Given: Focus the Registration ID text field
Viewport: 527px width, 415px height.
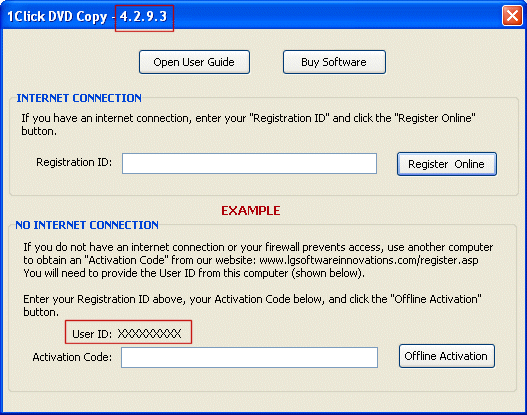Looking at the screenshot, I should pyautogui.click(x=249, y=164).
